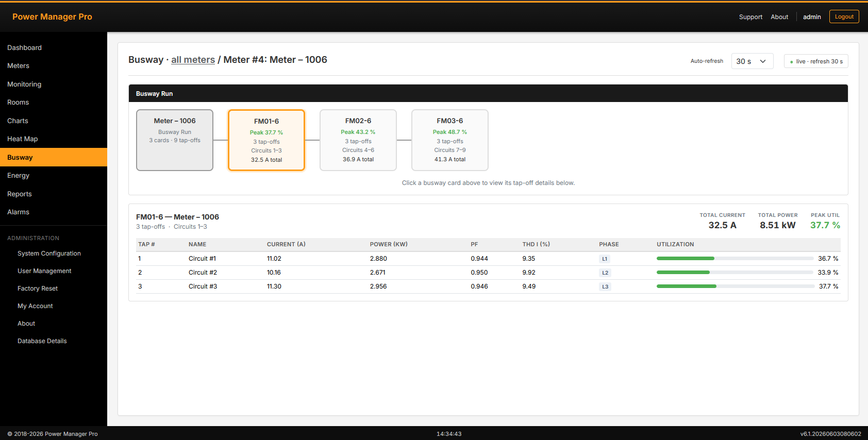Click Power Manager Pro logo title
This screenshot has width=868, height=440.
point(52,16)
